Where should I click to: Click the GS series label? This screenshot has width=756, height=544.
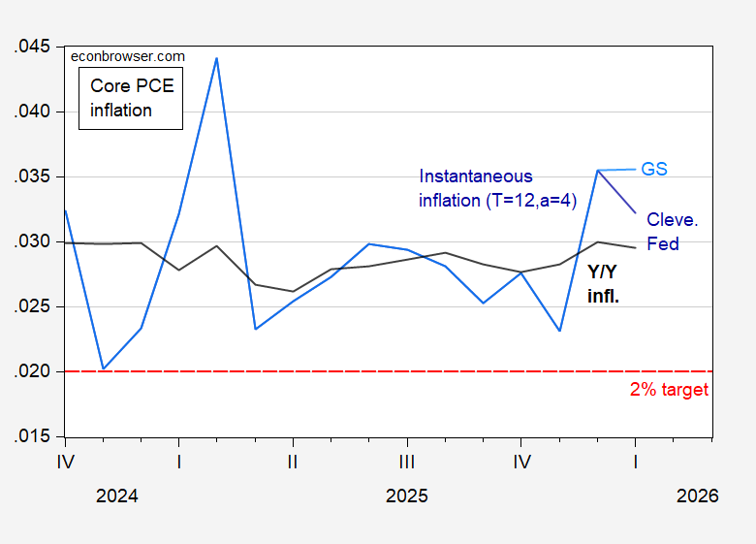click(654, 169)
